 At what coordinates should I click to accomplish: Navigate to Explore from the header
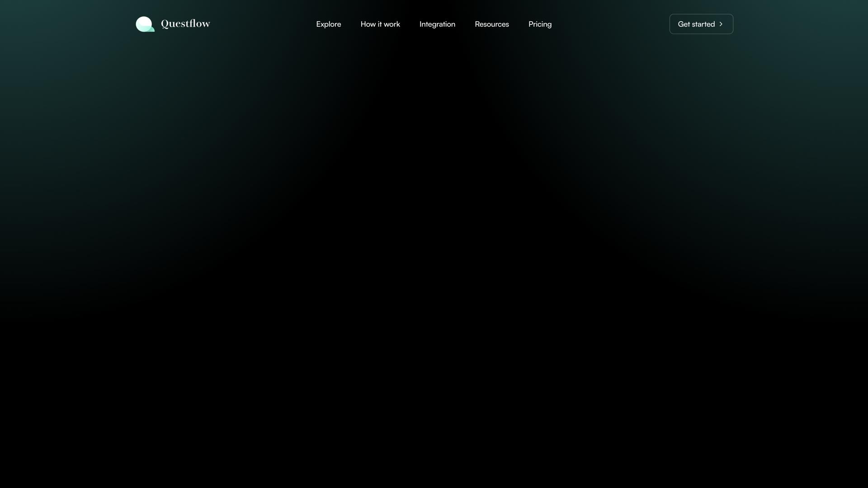click(x=328, y=24)
